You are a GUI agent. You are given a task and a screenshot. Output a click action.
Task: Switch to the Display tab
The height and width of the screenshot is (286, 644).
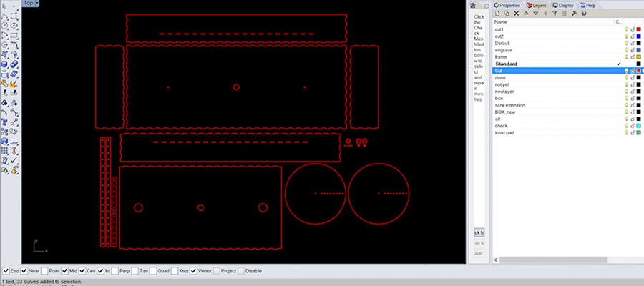tap(564, 5)
